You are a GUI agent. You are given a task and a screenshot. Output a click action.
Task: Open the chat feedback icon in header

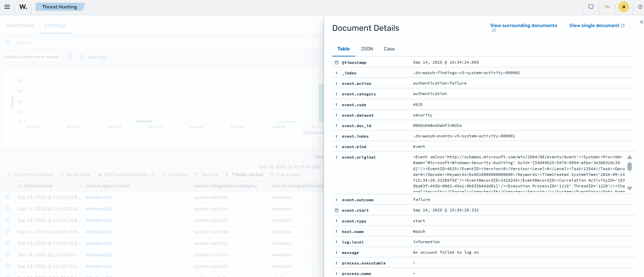[591, 7]
